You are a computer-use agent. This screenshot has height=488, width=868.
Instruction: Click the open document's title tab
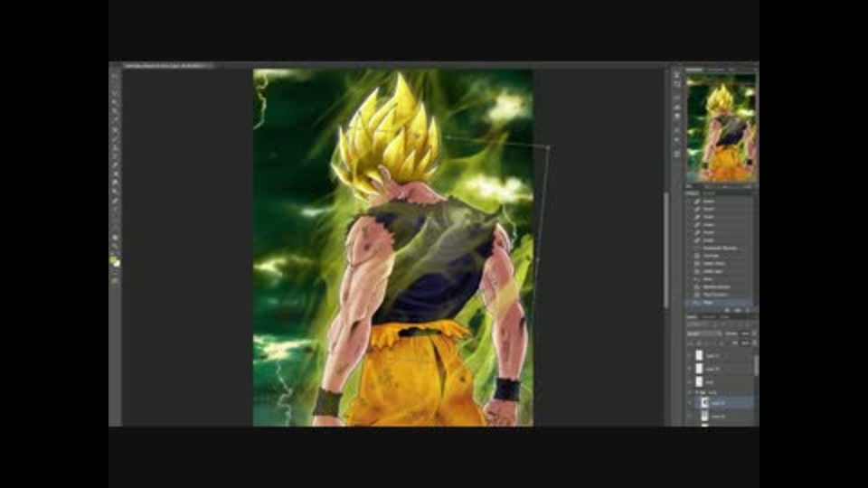click(x=167, y=65)
